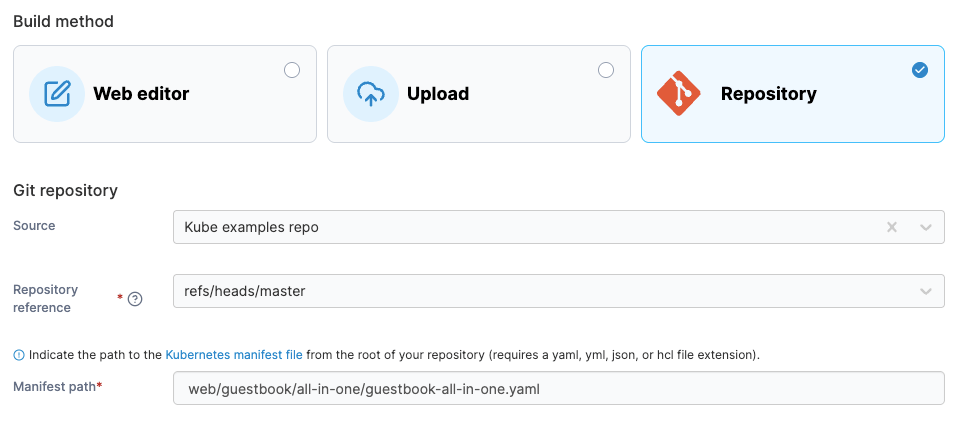Screen dimensions: 958x425
Task: Click the Repository reference label text
Action: 46,299
